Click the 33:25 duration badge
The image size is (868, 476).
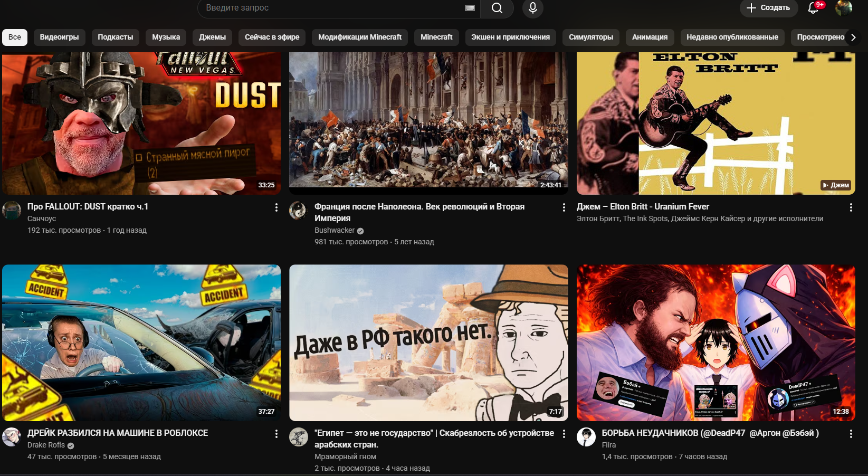[266, 185]
